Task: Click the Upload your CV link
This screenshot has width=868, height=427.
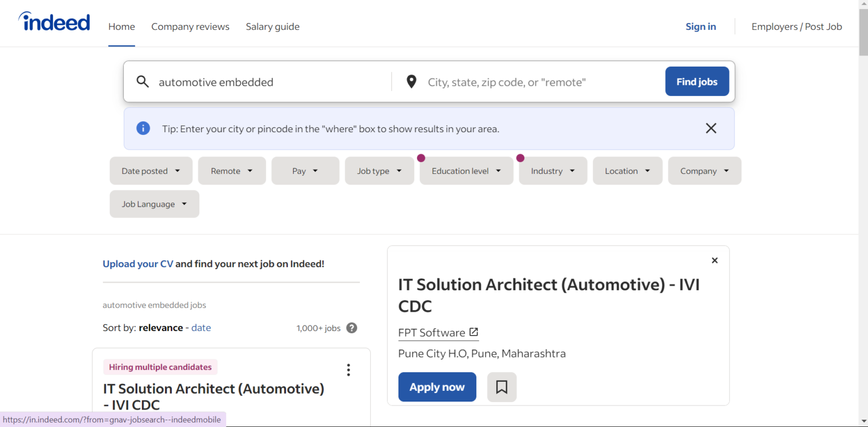Action: [137, 264]
